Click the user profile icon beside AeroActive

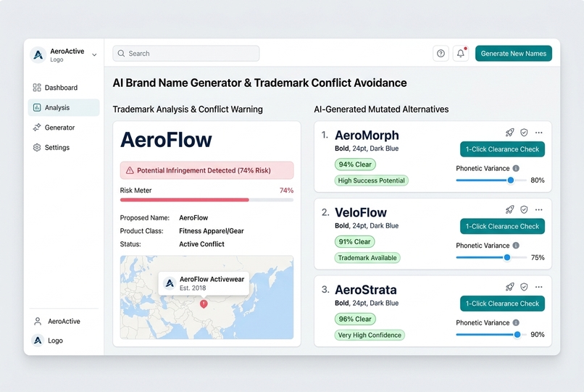point(38,321)
